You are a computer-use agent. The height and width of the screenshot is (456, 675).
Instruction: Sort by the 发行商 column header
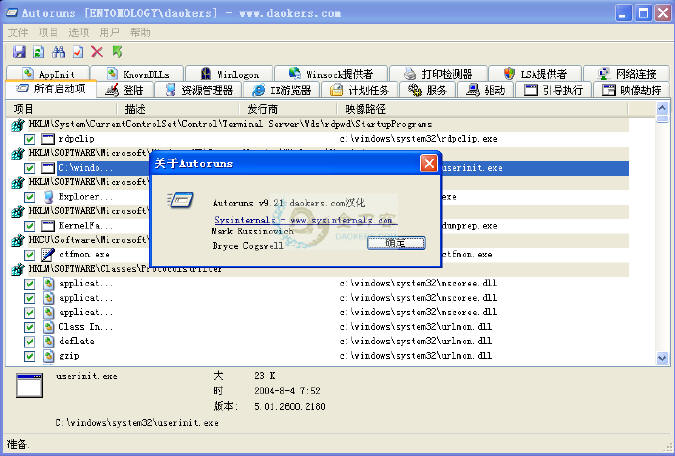pos(288,109)
